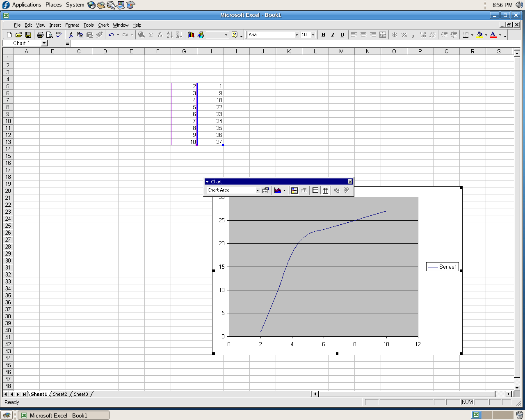
Task: Click the Series1 legend entry
Action: [443, 267]
